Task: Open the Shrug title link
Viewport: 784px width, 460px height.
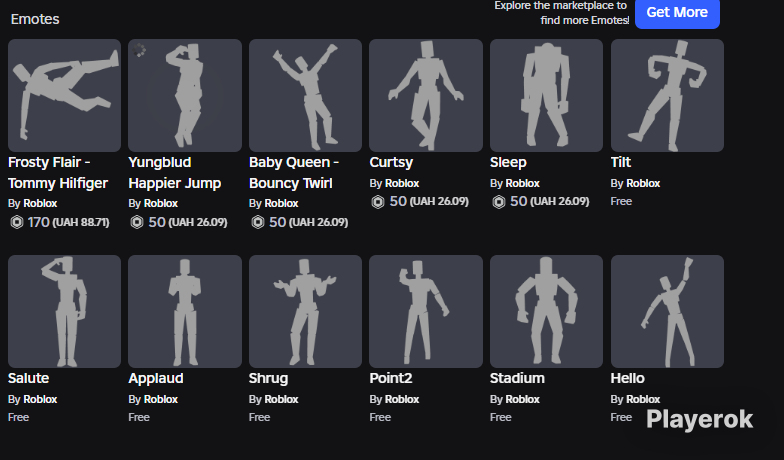Action: point(268,378)
